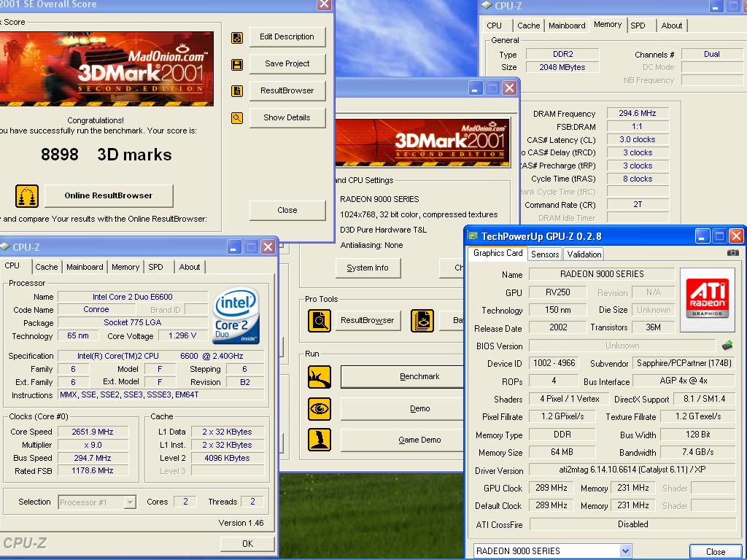Open the About tab in the lower CPU-Z window

(190, 267)
